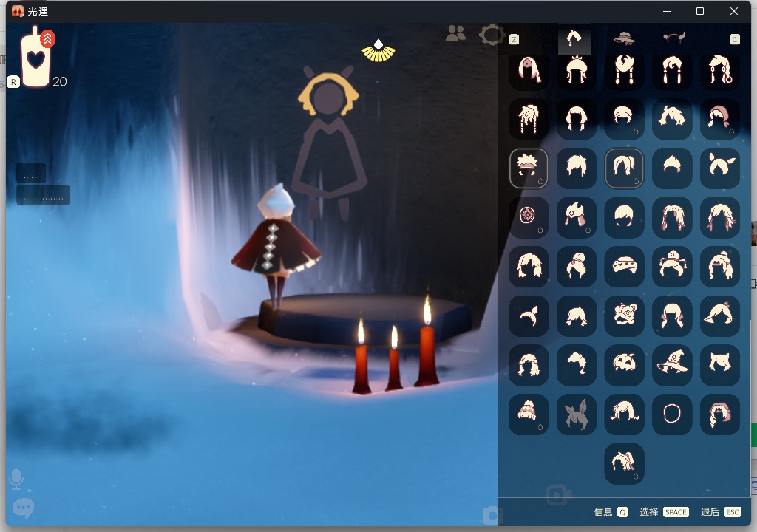Screen dimensions: 757x532
Task: Switch to the horns accessories tab
Action: 674,38
